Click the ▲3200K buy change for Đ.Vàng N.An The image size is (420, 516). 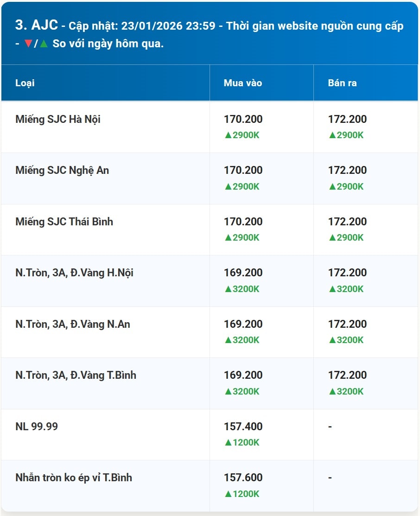pos(242,340)
